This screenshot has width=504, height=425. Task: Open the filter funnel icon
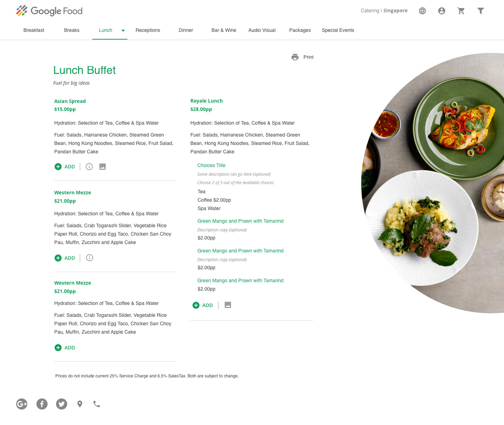pos(481,11)
